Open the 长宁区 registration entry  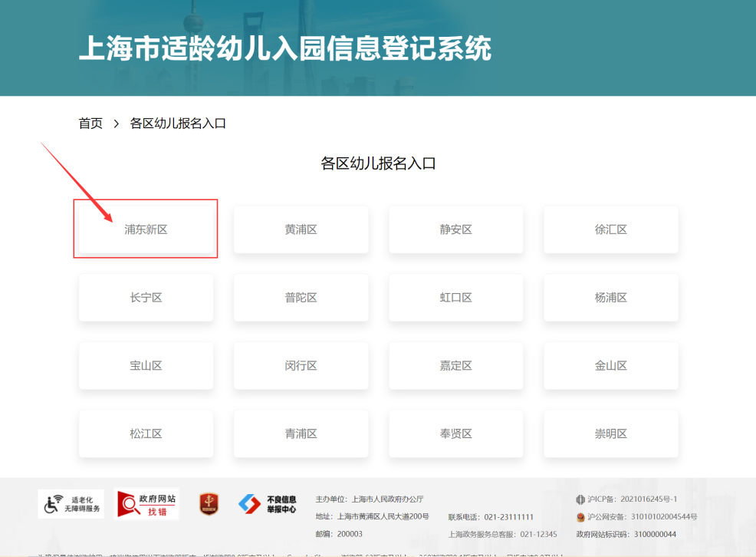[146, 298]
